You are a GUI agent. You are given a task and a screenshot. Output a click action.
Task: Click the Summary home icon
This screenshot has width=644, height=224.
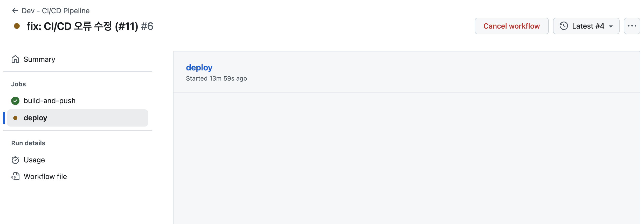15,59
